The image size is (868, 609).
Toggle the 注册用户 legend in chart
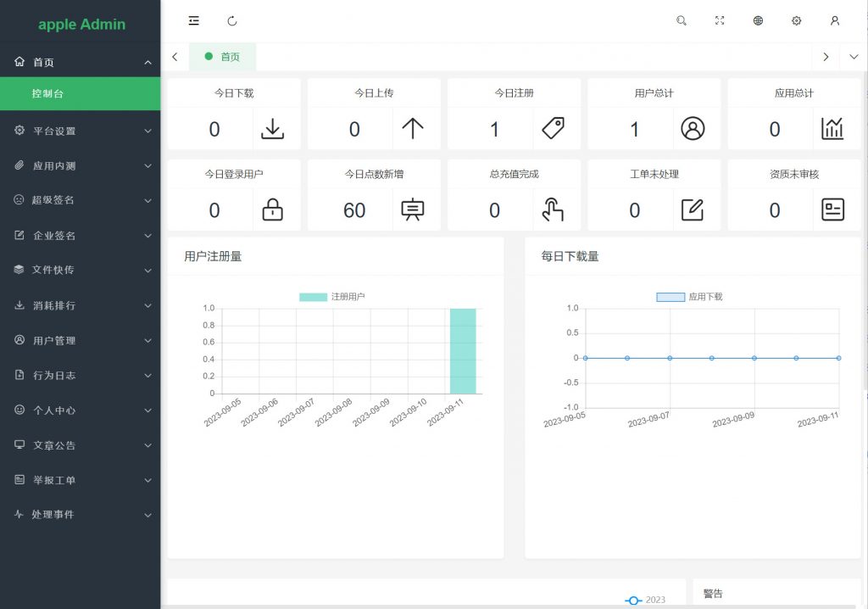332,297
